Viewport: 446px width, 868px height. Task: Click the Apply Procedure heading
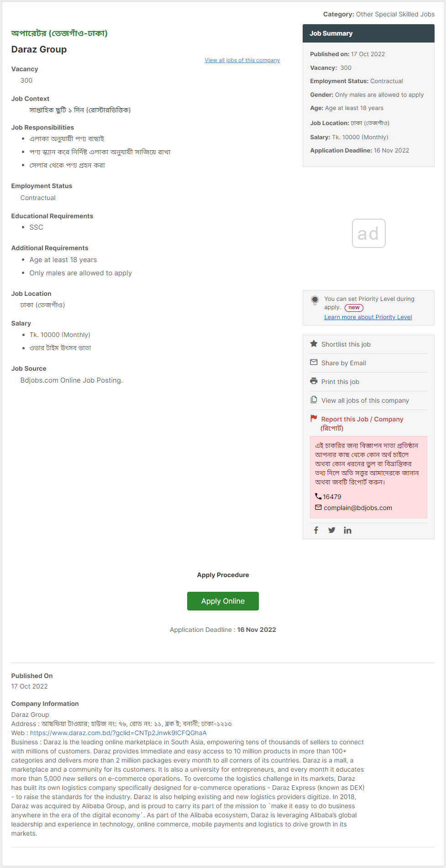click(x=223, y=575)
